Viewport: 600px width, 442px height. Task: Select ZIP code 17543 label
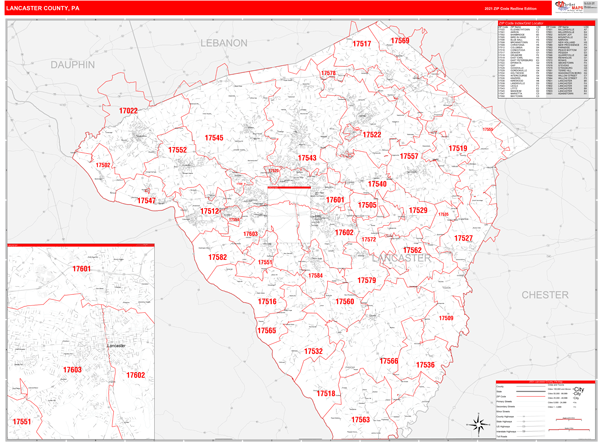[307, 158]
